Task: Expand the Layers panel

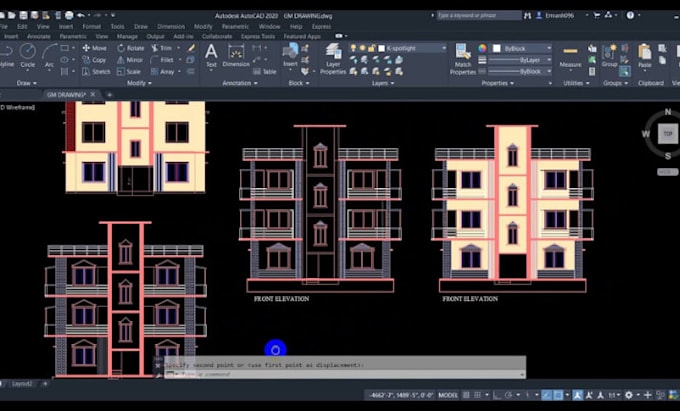Action: [383, 83]
